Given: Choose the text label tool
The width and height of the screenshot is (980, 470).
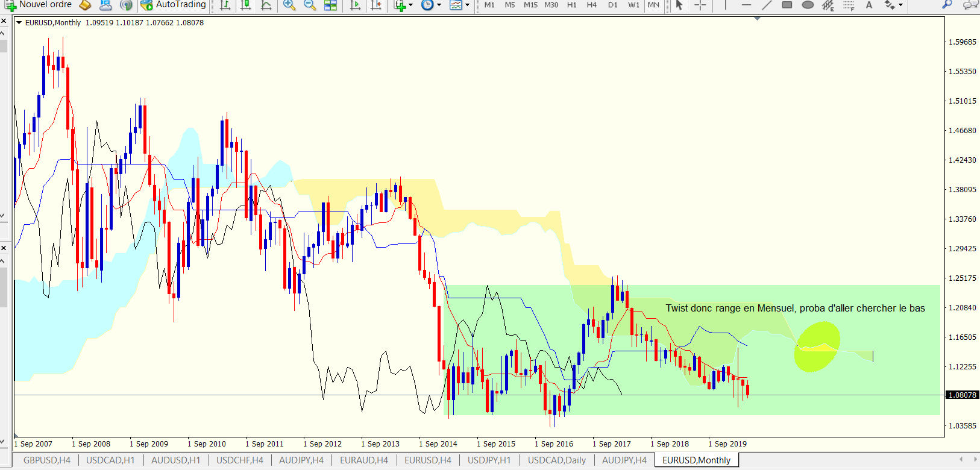Looking at the screenshot, I should tap(869, 5).
